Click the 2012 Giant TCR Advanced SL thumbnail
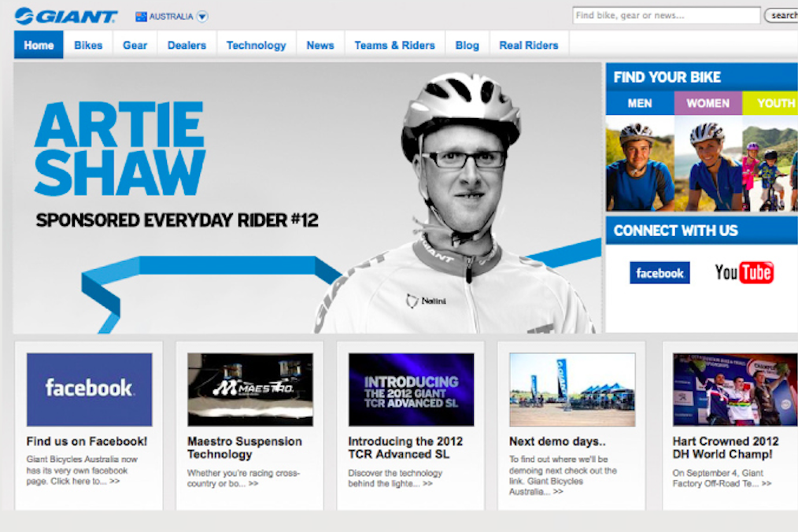Screen dimensions: 798x532 (x=412, y=390)
